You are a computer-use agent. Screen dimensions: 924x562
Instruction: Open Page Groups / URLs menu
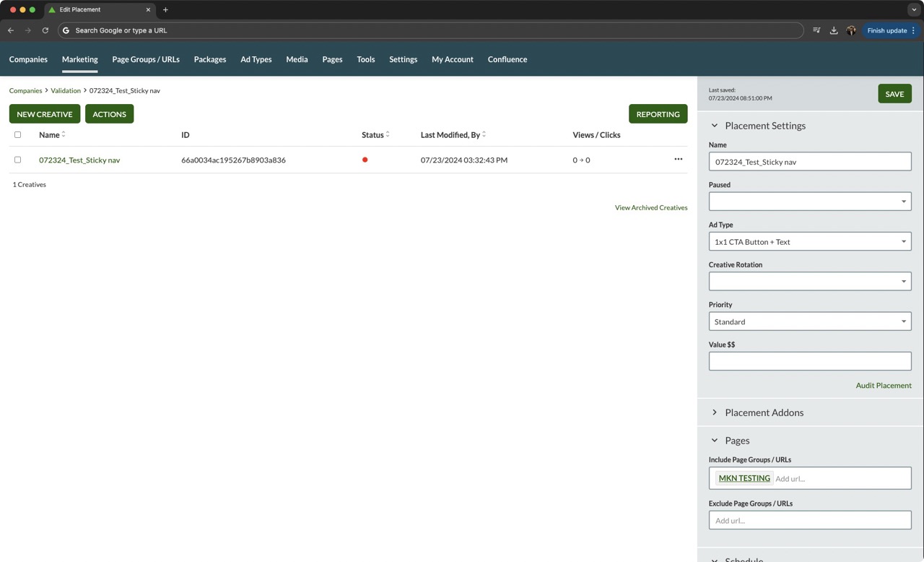click(x=146, y=59)
